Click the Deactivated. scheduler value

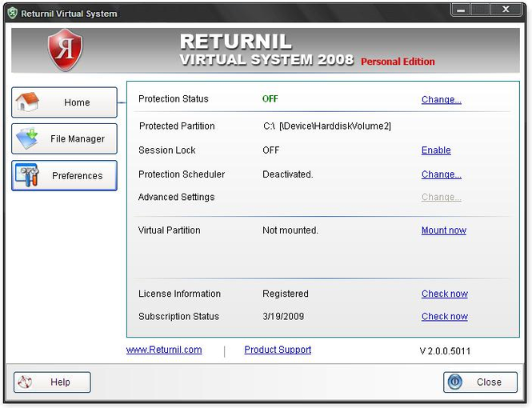[x=288, y=174]
